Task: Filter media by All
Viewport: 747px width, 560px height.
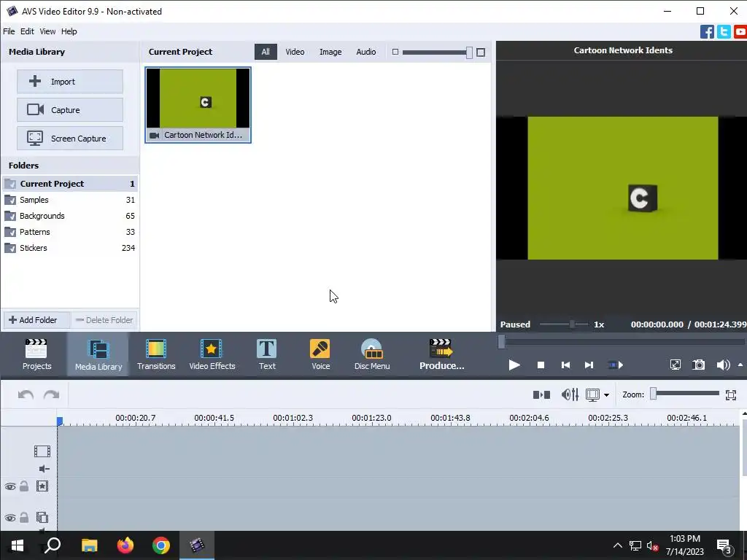Action: point(266,52)
